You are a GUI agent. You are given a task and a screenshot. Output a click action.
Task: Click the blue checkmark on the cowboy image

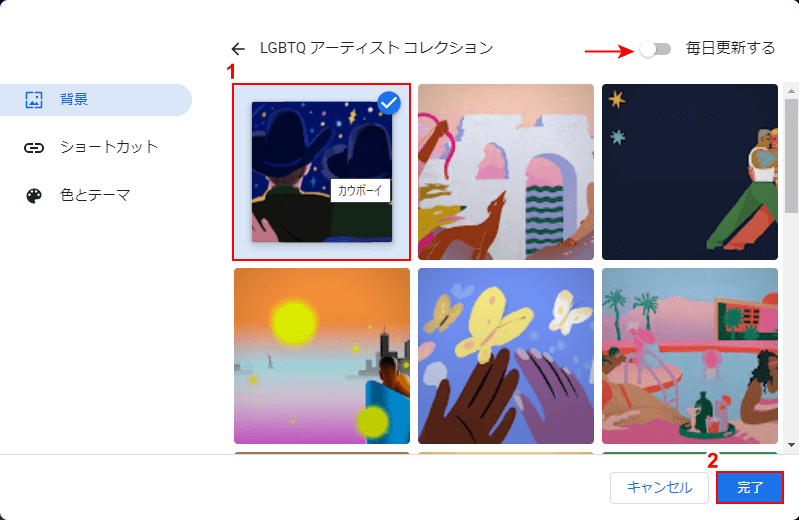[389, 103]
